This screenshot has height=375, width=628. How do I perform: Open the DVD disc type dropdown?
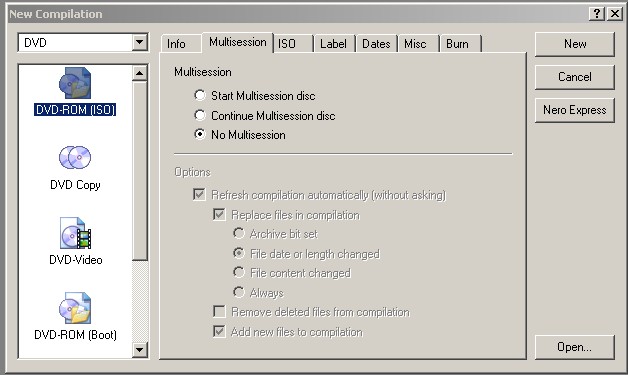[x=139, y=42]
